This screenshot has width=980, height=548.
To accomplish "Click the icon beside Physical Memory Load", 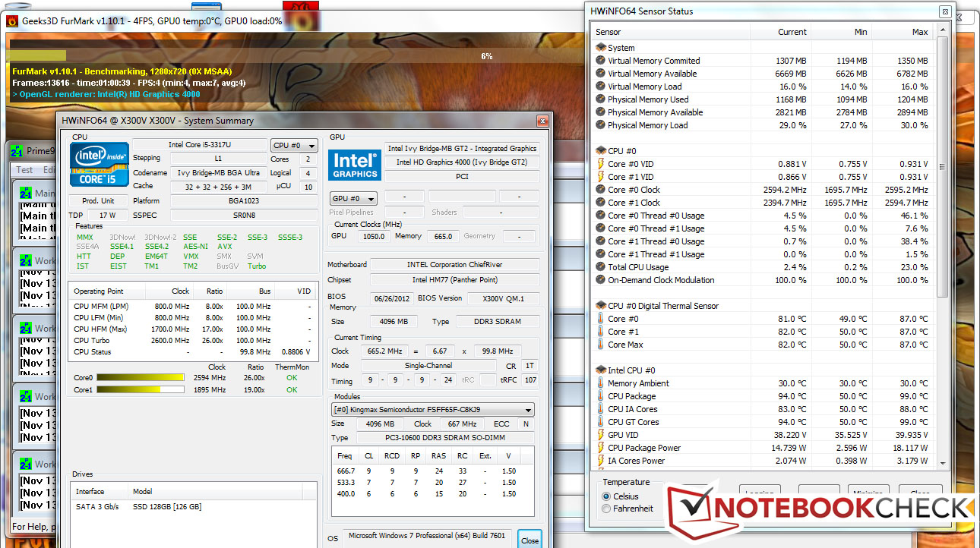I will (601, 125).
